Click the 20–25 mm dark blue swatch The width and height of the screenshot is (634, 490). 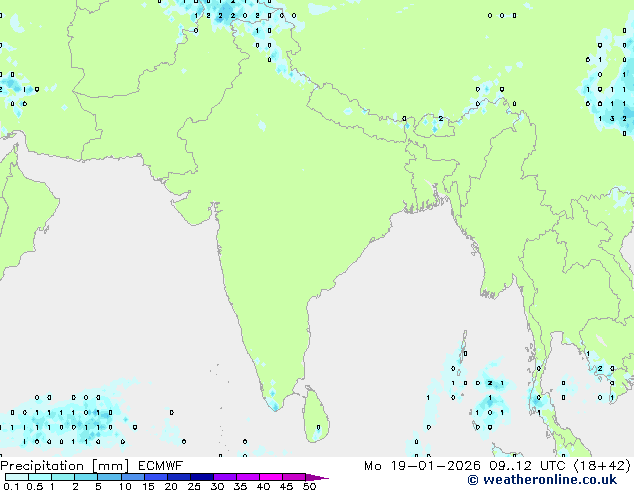[x=179, y=477]
